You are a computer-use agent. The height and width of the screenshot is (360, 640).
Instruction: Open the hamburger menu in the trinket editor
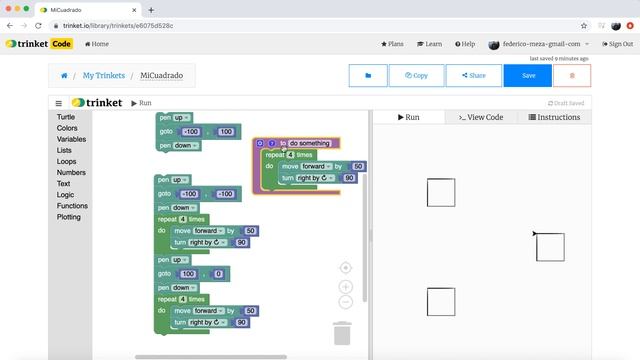tap(59, 103)
